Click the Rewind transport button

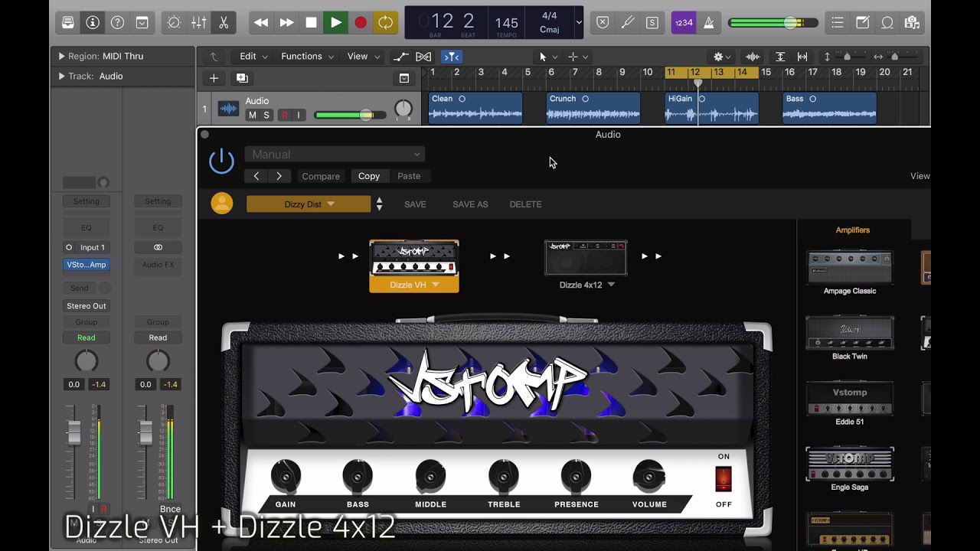[261, 22]
